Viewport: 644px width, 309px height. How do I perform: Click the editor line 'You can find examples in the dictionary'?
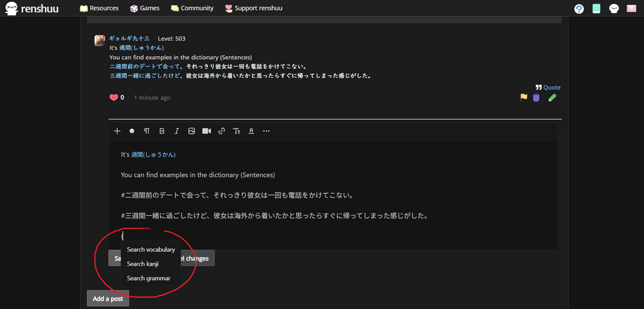pyautogui.click(x=198, y=175)
